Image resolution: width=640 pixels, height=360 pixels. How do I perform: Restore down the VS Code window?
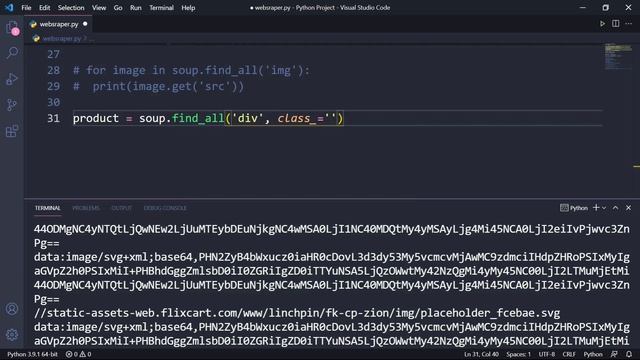pyautogui.click(x=605, y=8)
